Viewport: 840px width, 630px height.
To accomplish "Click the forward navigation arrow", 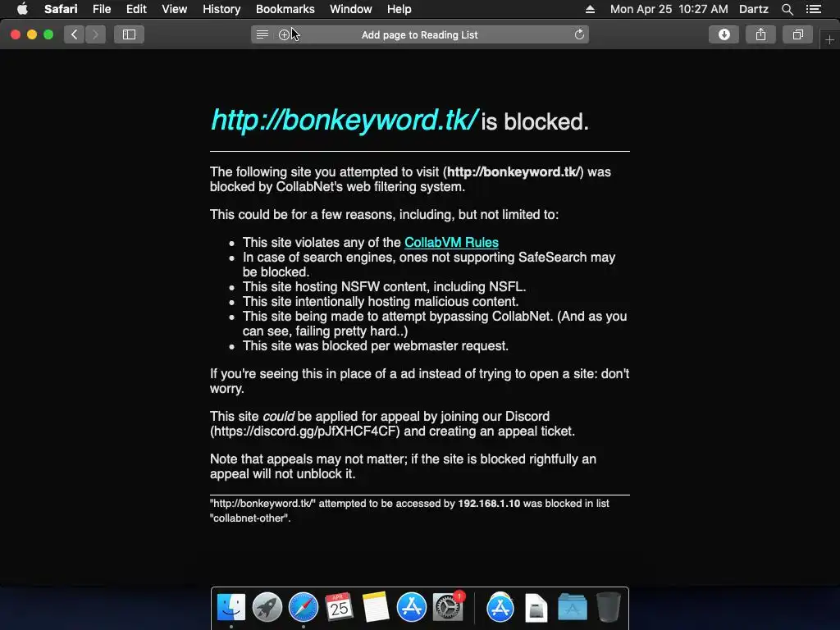I will point(95,34).
